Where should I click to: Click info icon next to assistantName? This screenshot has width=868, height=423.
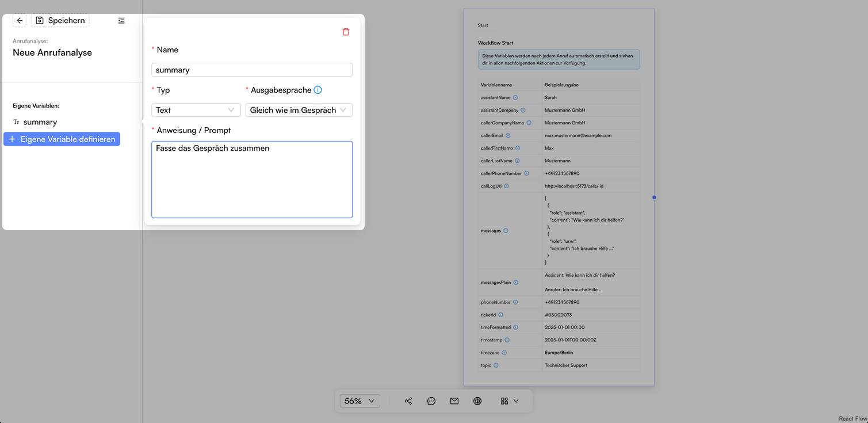[515, 98]
